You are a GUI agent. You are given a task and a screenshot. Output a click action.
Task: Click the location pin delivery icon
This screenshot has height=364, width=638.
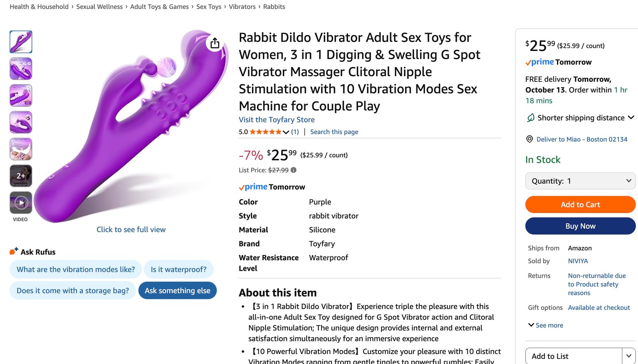(x=530, y=139)
